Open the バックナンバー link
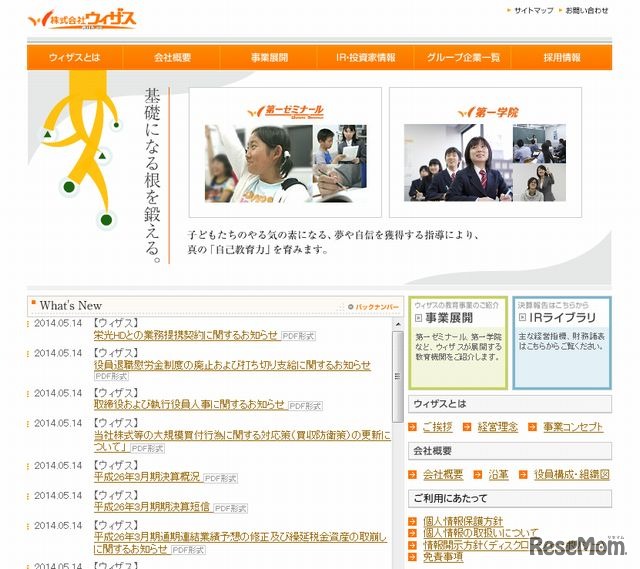The height and width of the screenshot is (569, 640). coord(377,307)
